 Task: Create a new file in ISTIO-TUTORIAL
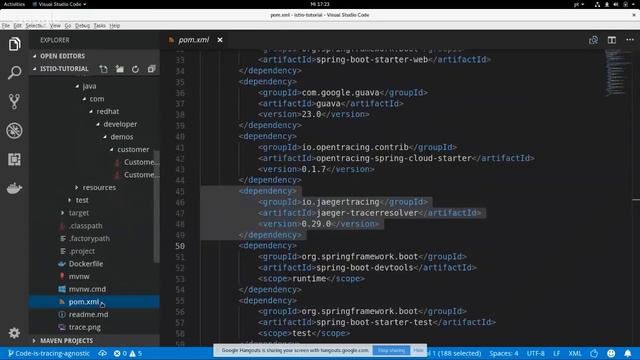click(104, 69)
